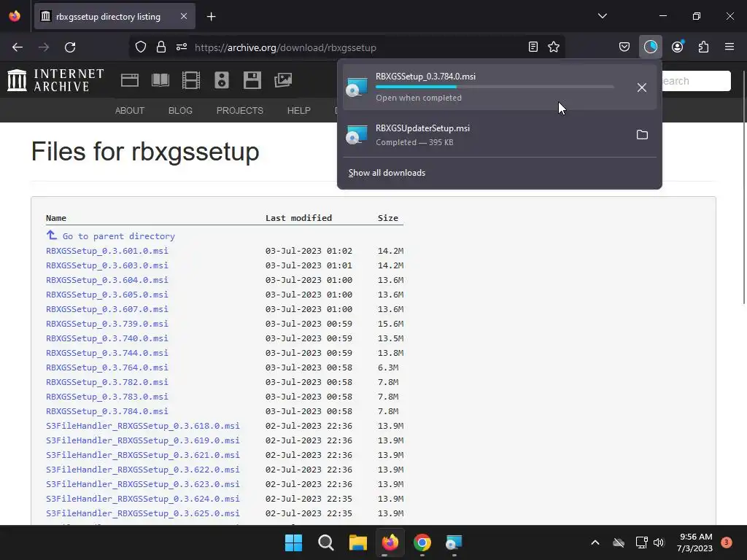The height and width of the screenshot is (560, 747).
Task: Download RBXGSSetup_0.3.782.0.msi
Action: (107, 382)
